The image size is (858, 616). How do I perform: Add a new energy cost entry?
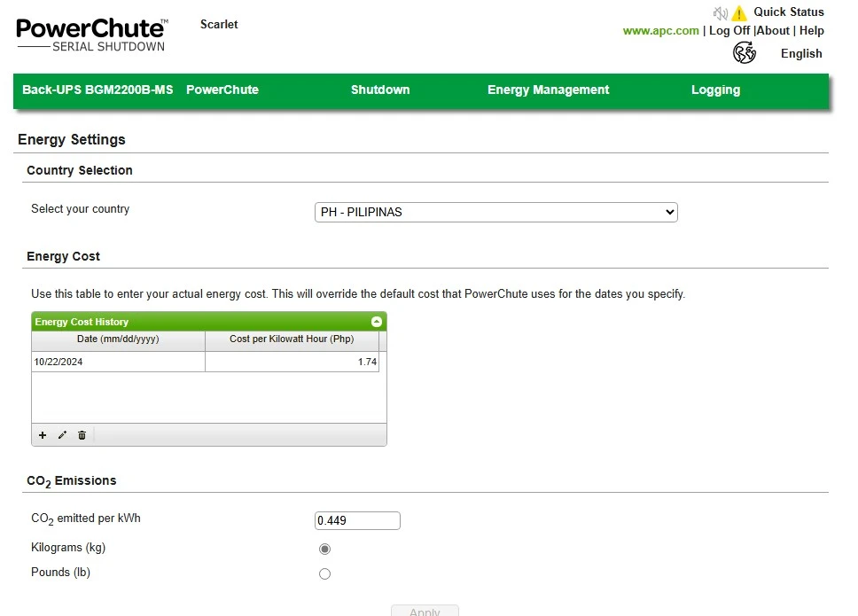coord(43,435)
